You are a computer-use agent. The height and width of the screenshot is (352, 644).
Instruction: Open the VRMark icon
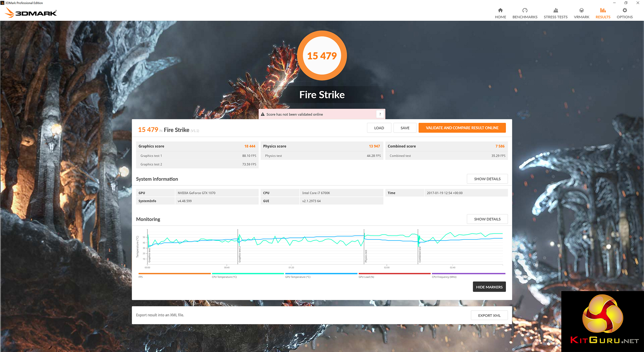(x=581, y=10)
